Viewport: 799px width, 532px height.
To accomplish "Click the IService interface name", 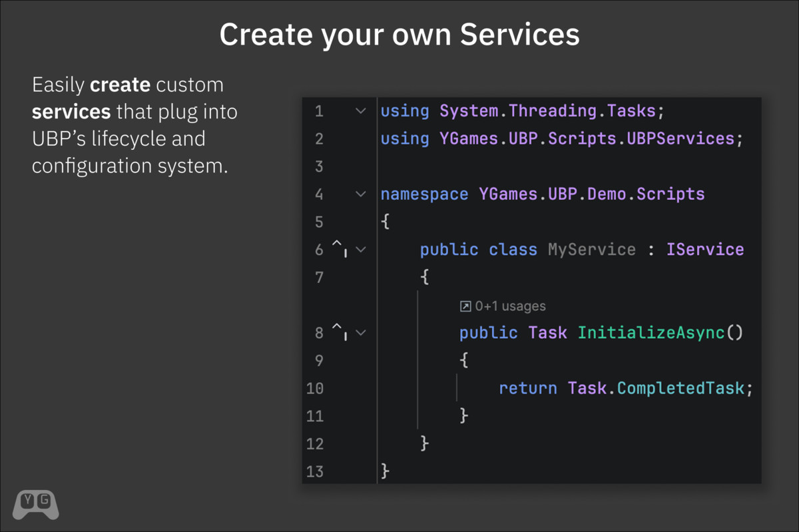I will 704,250.
